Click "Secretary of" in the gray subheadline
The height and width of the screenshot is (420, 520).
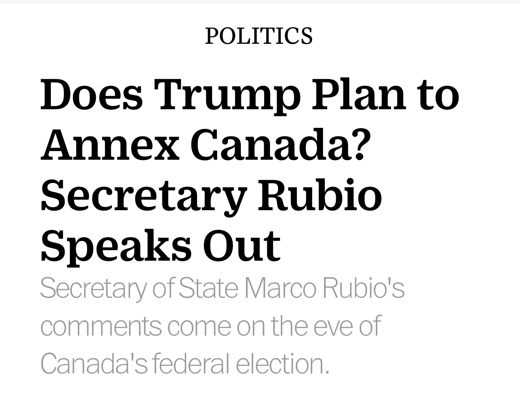pyautogui.click(x=106, y=288)
